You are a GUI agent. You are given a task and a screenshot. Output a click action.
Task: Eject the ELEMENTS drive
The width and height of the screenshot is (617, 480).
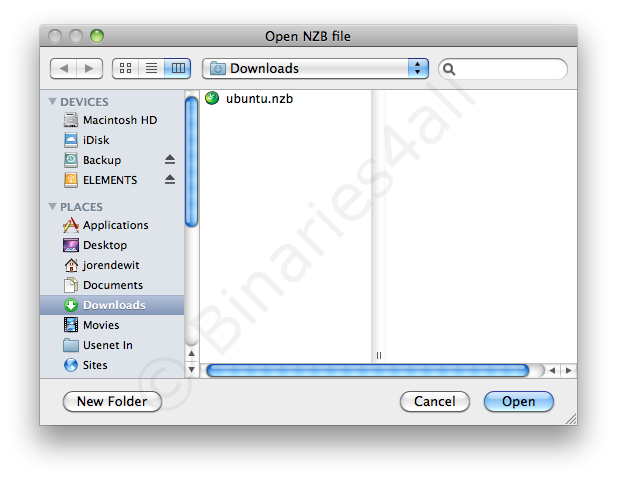click(x=170, y=179)
